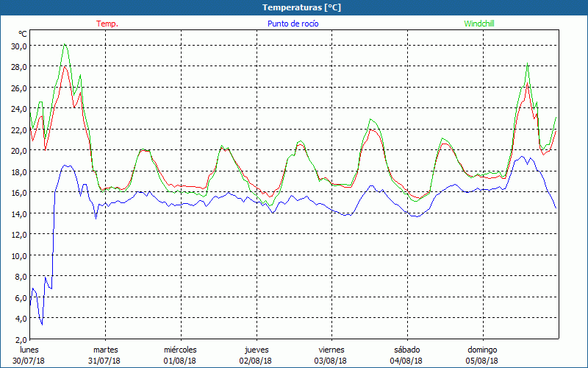Screen dimensions: 588x368
Task: Click the 05/08/18 date label
Action: tap(482, 361)
